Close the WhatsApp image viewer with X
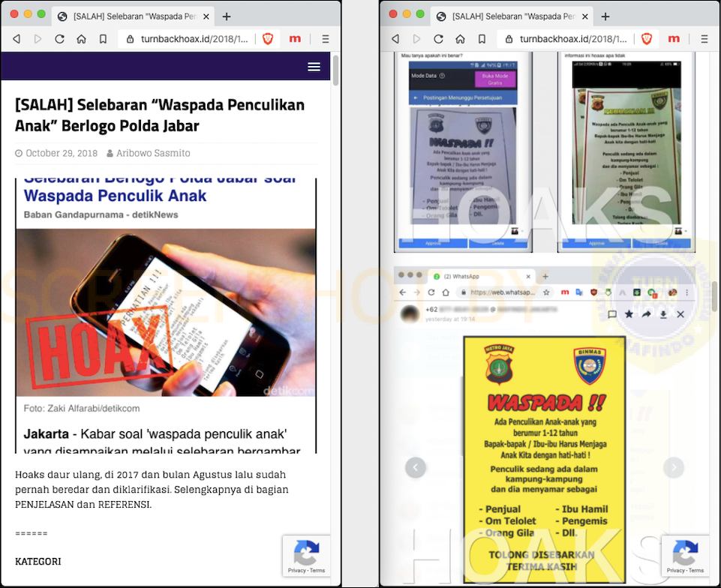Screen dimensions: 721x588 pyautogui.click(x=680, y=314)
